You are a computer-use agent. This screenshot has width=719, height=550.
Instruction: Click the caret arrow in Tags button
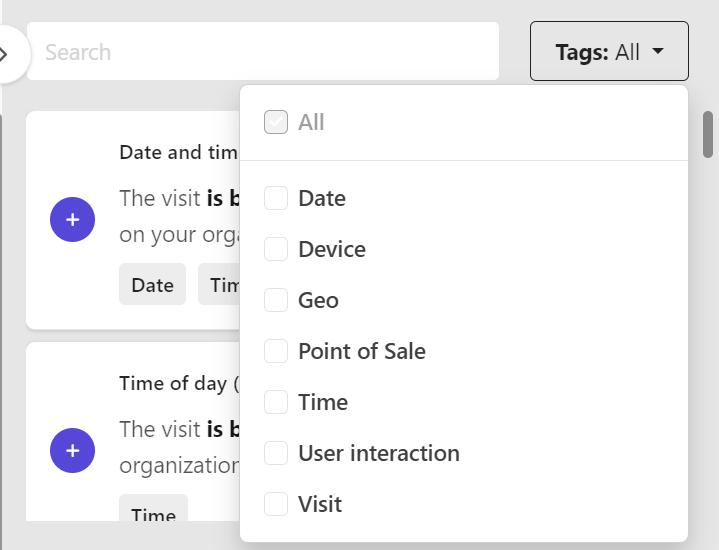658,52
